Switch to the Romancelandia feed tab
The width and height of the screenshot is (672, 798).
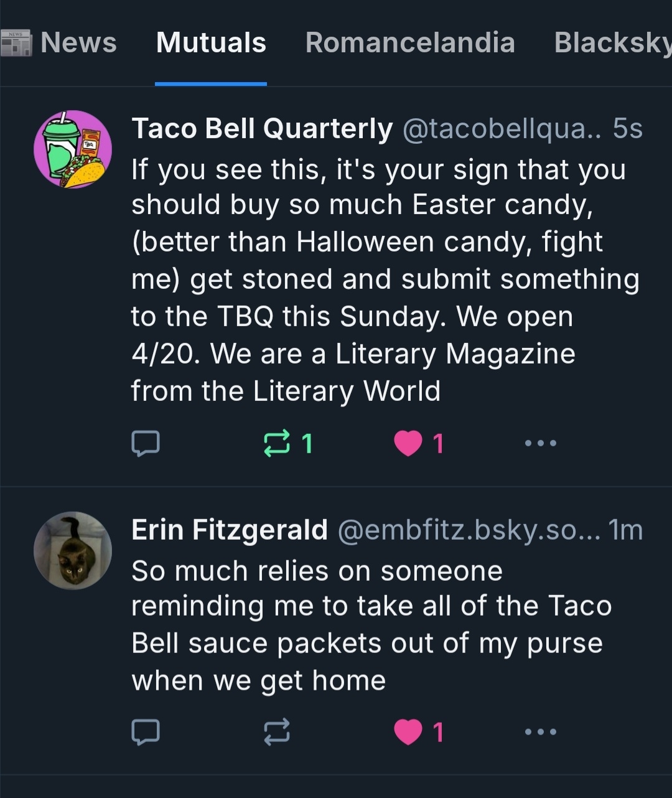(410, 43)
